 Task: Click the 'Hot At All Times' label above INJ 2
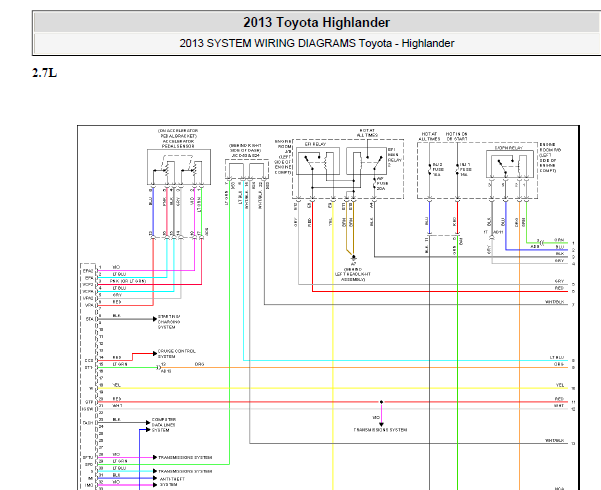pos(429,136)
